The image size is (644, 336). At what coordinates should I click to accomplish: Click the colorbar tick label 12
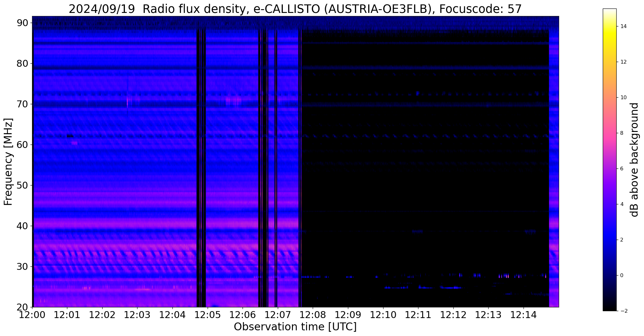623,62
